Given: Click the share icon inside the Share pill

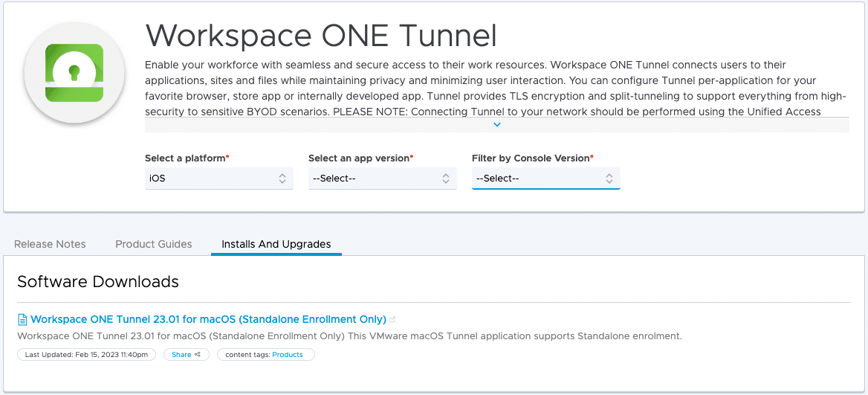Looking at the screenshot, I should [x=198, y=355].
